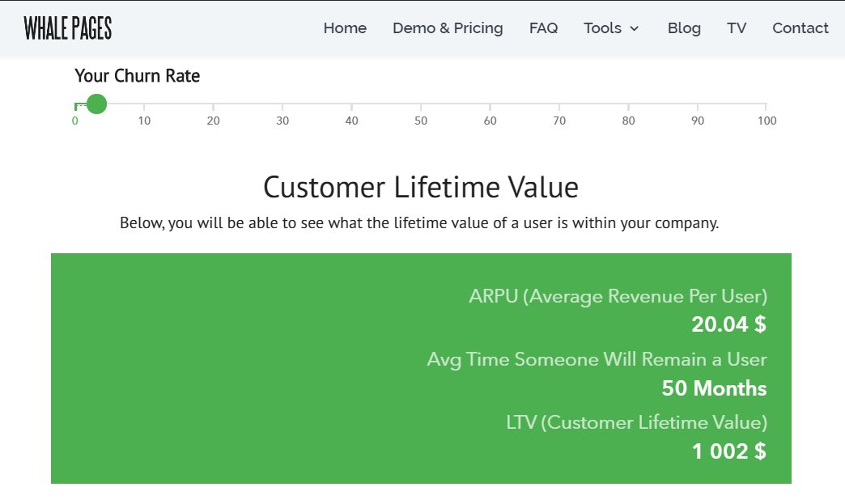
Task: Click the Whale Pages logo
Action: (68, 28)
